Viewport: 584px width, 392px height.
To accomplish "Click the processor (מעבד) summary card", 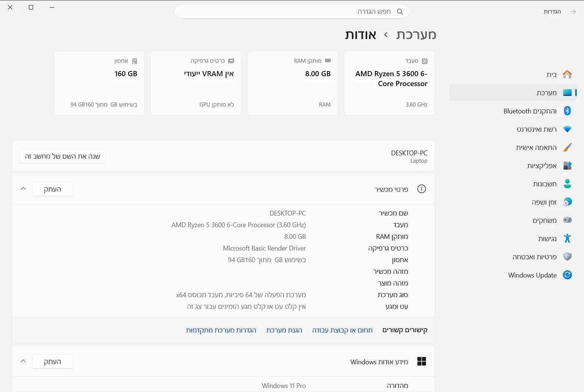I will click(x=389, y=83).
